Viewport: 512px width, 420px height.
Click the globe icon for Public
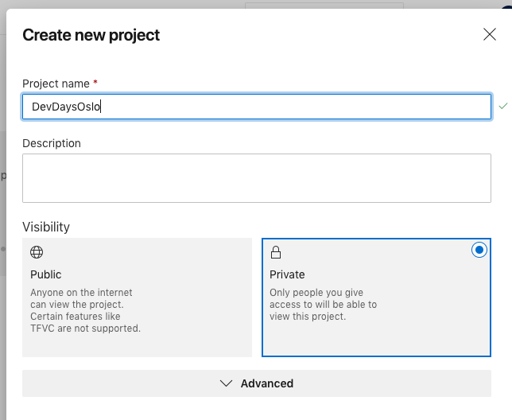pos(37,253)
